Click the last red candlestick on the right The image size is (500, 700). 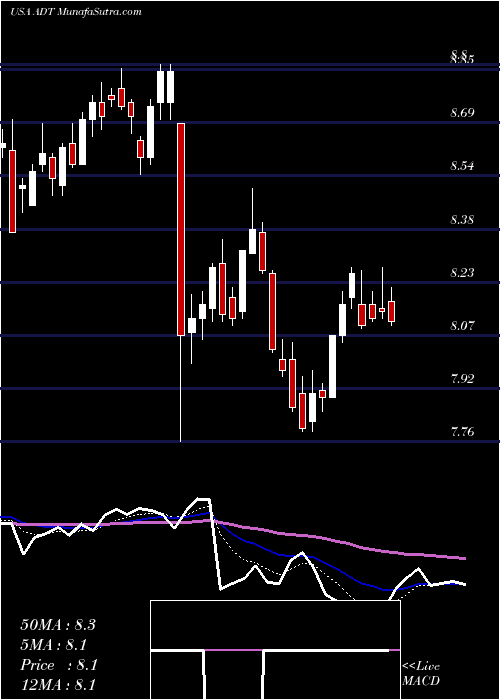click(x=392, y=311)
